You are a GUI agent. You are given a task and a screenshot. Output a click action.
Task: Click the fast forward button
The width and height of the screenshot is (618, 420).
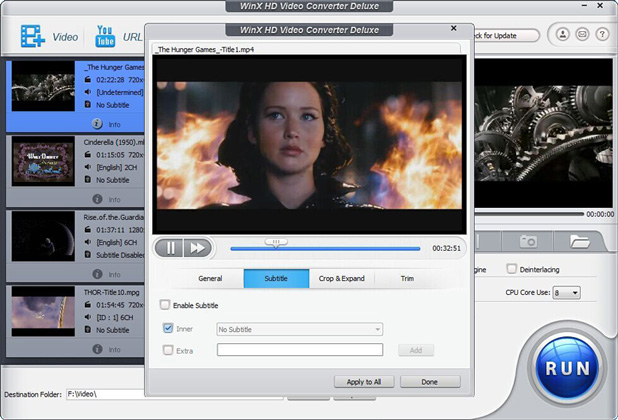(197, 248)
